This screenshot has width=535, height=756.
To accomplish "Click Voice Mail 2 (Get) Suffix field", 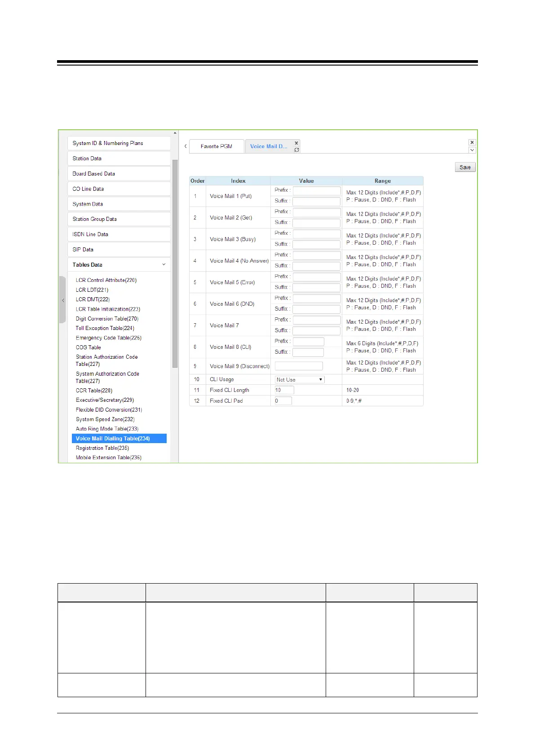I will tap(316, 223).
